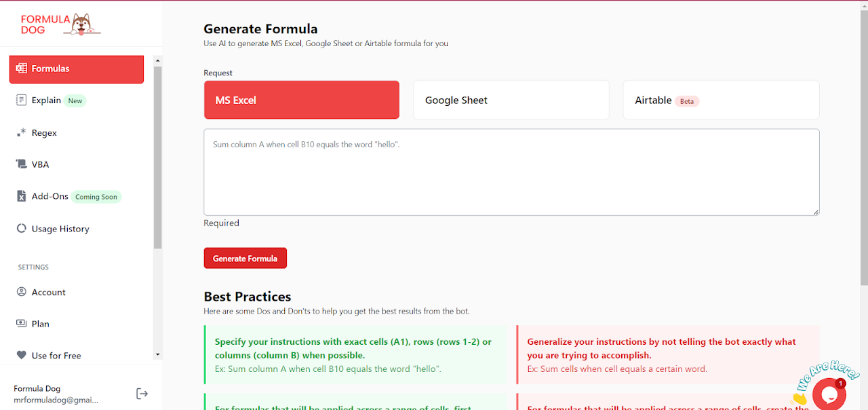Click the Coming Soon badge
Screen dimensions: 868x410
96,197
